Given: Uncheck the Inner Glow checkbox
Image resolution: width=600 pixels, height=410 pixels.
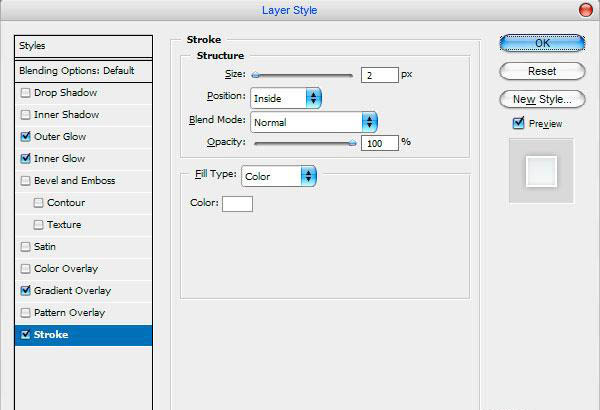Looking at the screenshot, I should click(25, 158).
